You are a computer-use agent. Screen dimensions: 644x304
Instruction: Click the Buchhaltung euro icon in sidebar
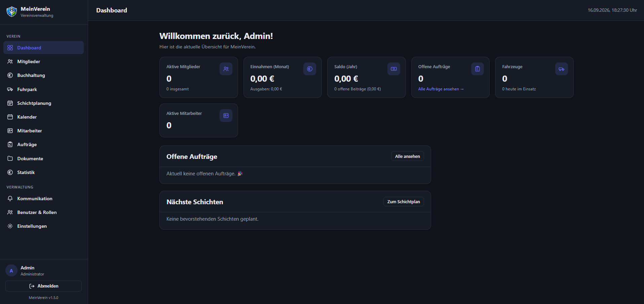coord(10,75)
